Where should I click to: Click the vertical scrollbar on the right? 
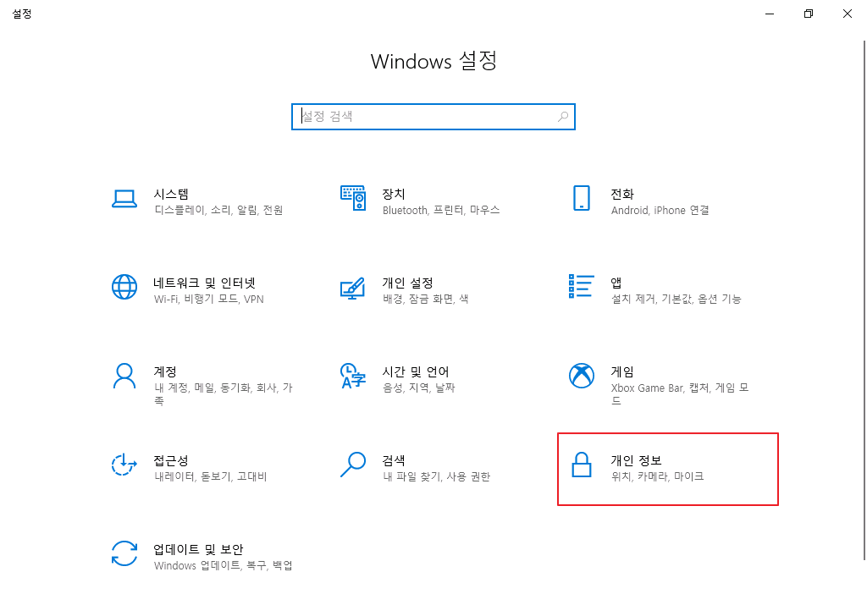(x=864, y=300)
